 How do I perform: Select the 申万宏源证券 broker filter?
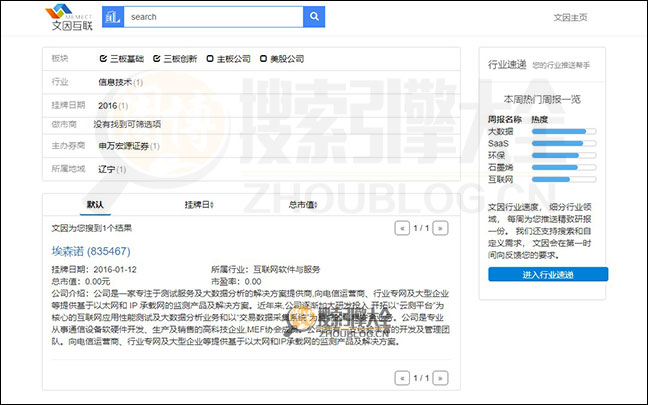[x=124, y=146]
